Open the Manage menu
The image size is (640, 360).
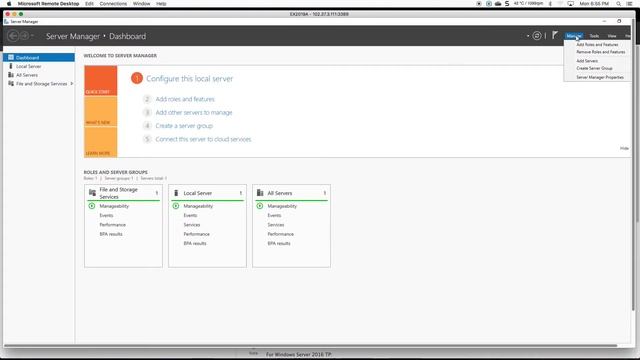click(574, 36)
